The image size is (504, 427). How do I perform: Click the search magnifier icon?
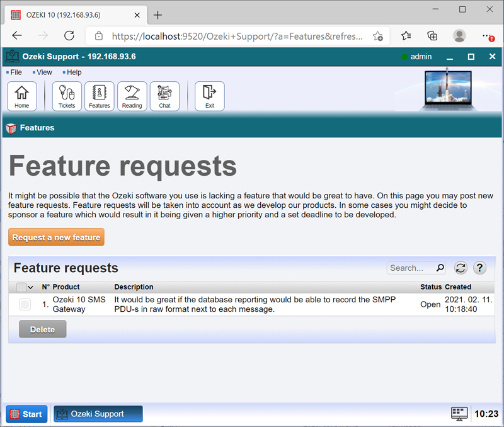click(x=440, y=268)
